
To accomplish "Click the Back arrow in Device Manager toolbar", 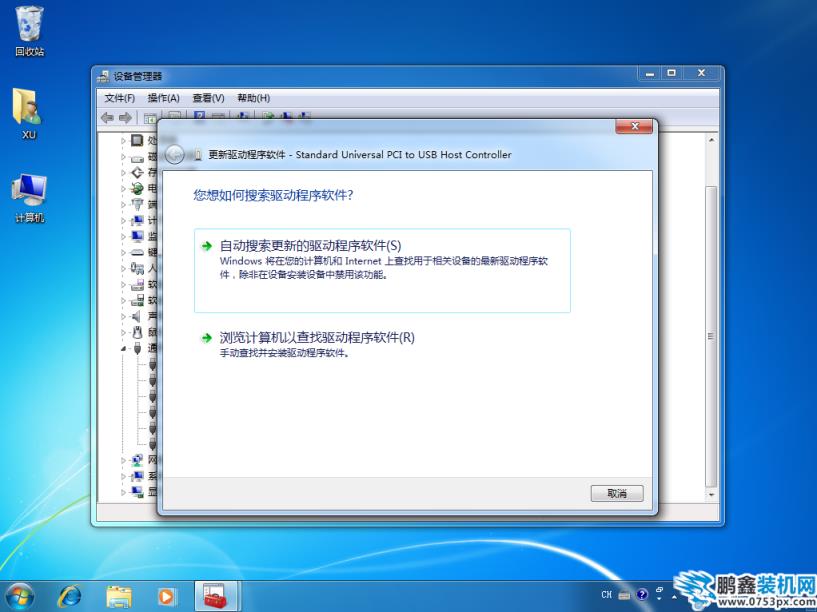I will point(107,118).
